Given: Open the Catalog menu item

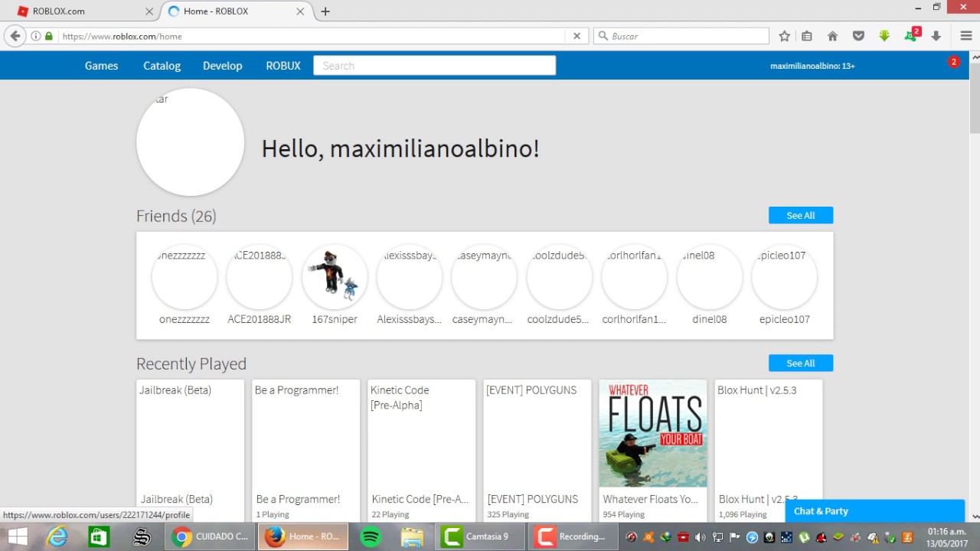Looking at the screenshot, I should pyautogui.click(x=162, y=66).
